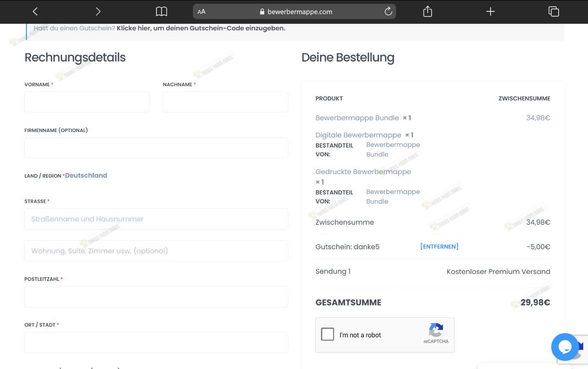Check the I'm not a robot box
Viewport: 588px width, 369px height.
(x=328, y=334)
